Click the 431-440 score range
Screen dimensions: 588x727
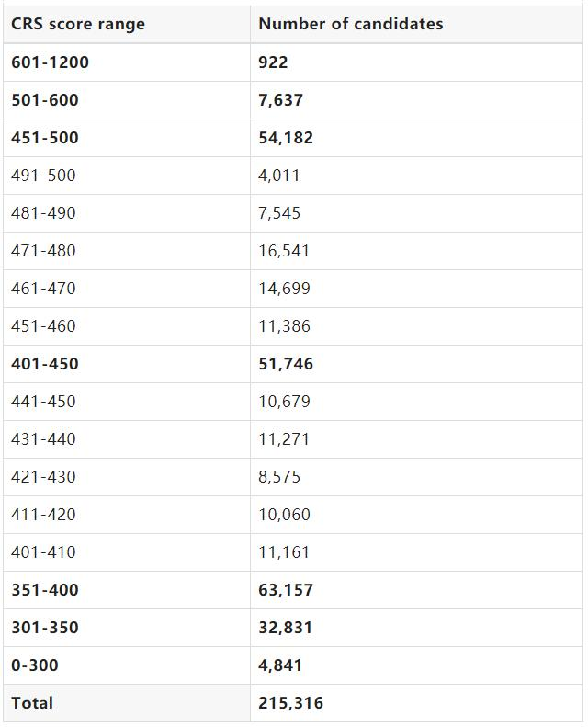43,439
